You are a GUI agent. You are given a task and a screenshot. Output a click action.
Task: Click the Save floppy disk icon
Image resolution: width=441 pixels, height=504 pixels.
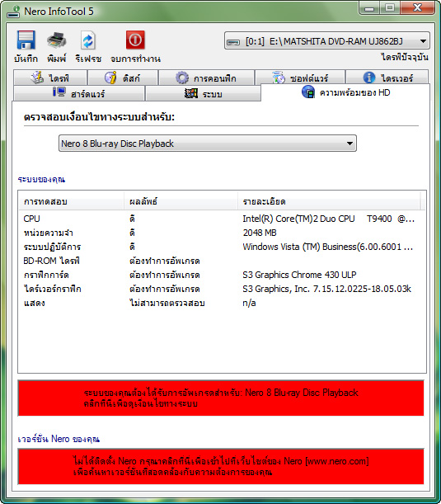tap(26, 40)
